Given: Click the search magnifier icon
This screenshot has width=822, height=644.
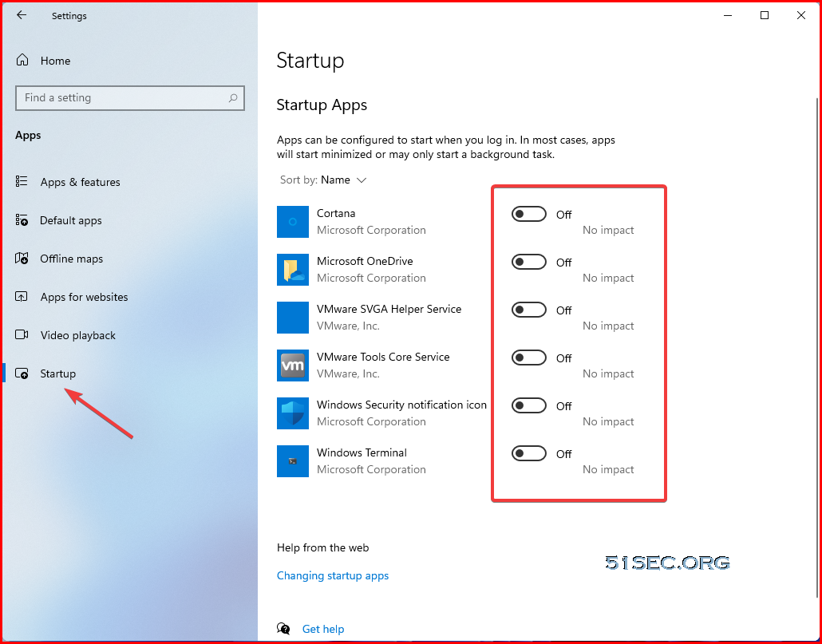Looking at the screenshot, I should click(x=233, y=97).
